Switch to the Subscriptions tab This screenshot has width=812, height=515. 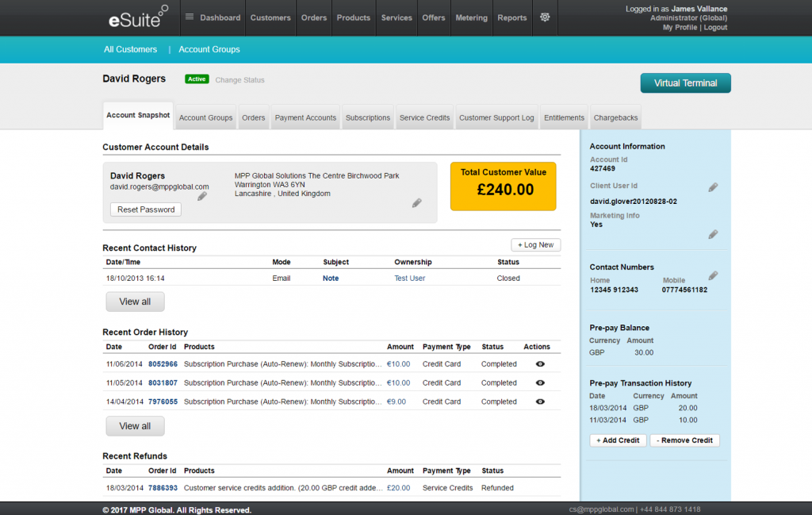pos(368,117)
